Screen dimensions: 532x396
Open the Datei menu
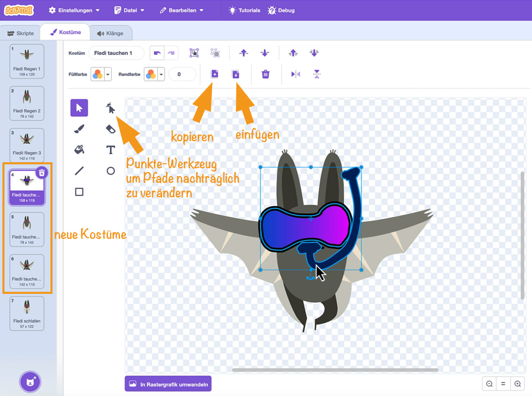pos(129,10)
